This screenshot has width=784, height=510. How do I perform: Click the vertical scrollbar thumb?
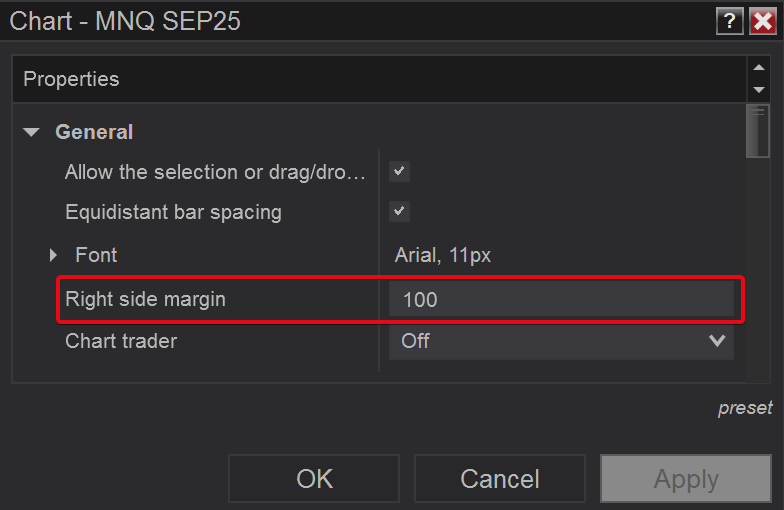(759, 131)
